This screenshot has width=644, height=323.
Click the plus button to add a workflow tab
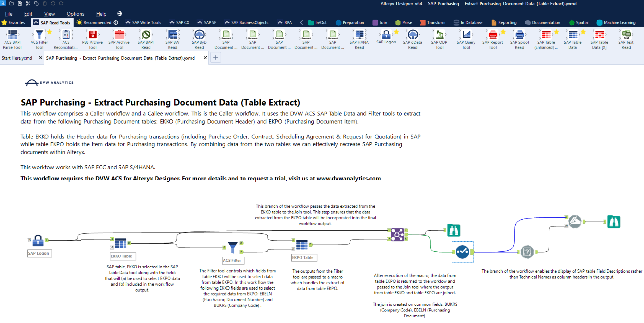click(x=215, y=57)
